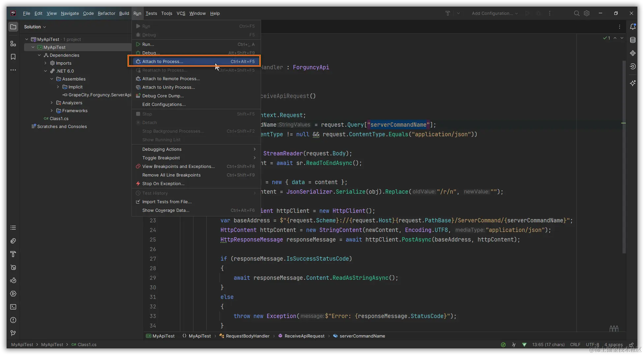Image resolution: width=644 pixels, height=355 pixels.
Task: Open the AI Assistant sparkle icon
Action: (x=632, y=83)
